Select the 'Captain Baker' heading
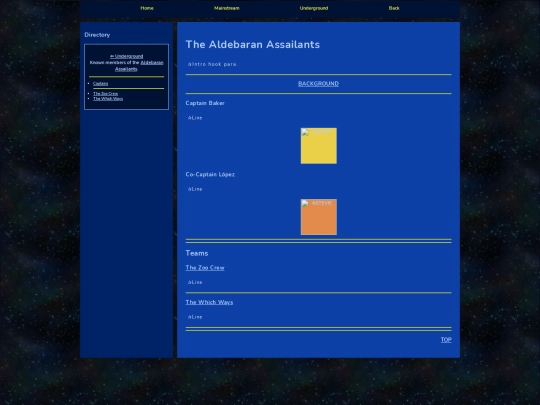Viewport: 540px width, 405px height. (205, 103)
